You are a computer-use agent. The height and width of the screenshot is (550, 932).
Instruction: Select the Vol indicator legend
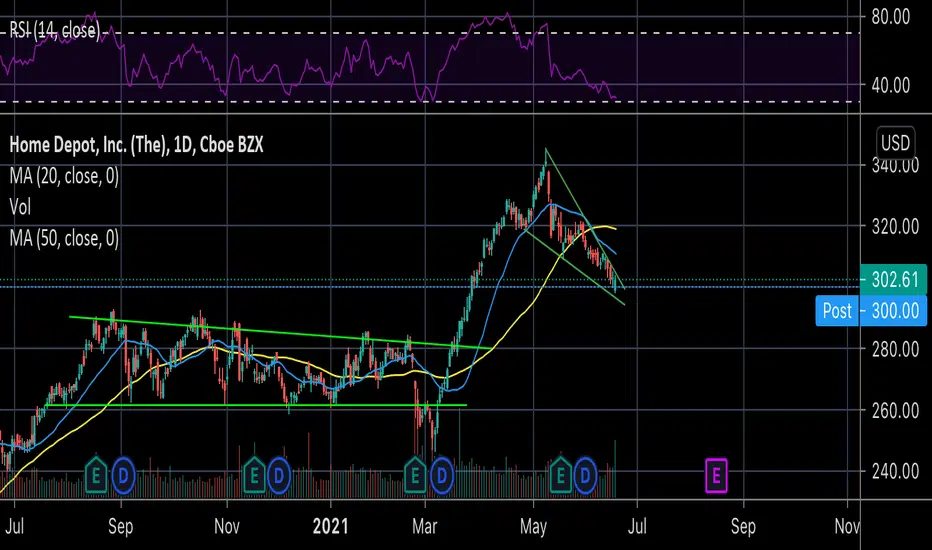point(20,207)
